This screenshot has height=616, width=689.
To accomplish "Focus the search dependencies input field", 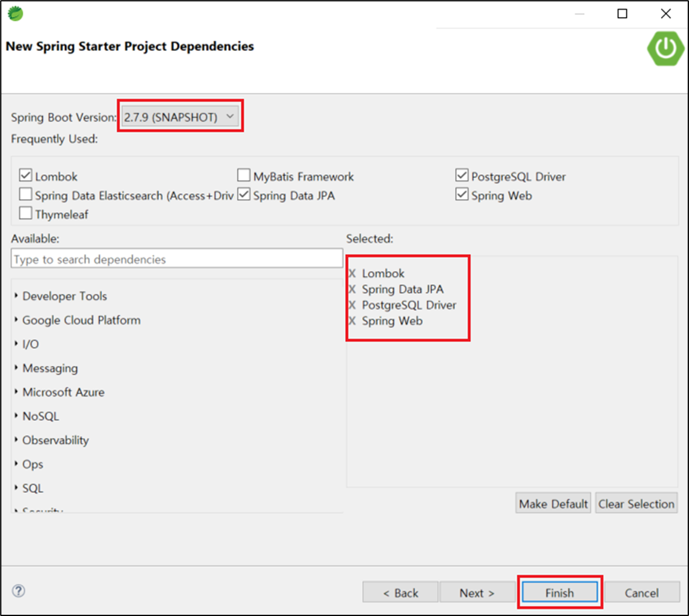I will click(x=176, y=259).
